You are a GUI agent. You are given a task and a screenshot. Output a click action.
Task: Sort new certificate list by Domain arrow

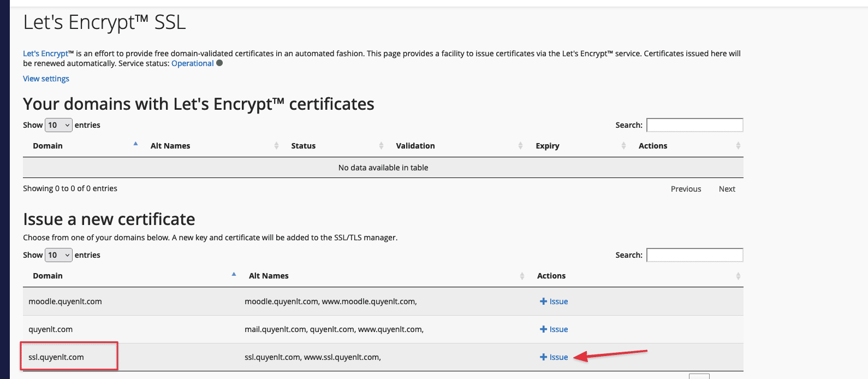(x=234, y=275)
